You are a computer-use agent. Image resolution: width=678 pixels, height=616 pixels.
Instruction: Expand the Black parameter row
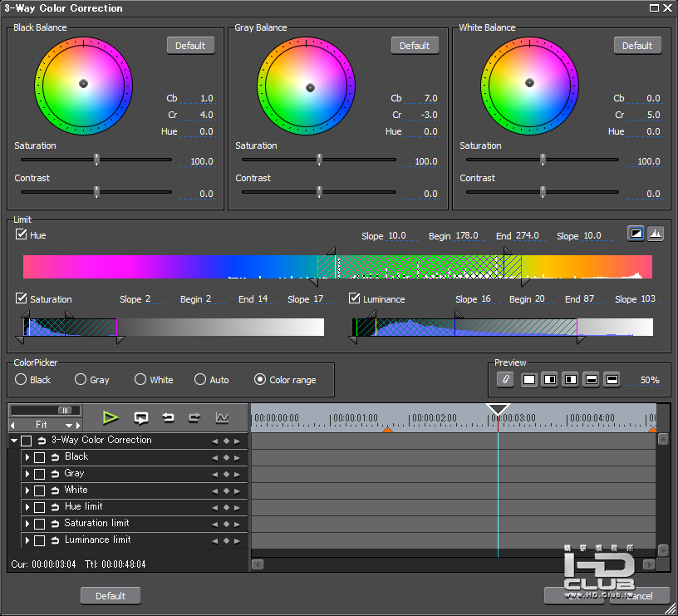click(27, 457)
